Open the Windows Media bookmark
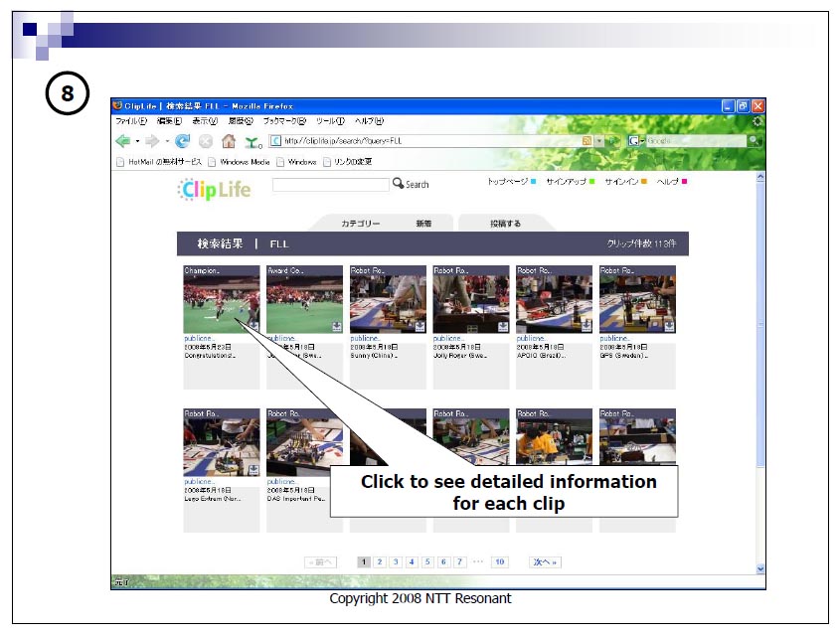 click(239, 162)
